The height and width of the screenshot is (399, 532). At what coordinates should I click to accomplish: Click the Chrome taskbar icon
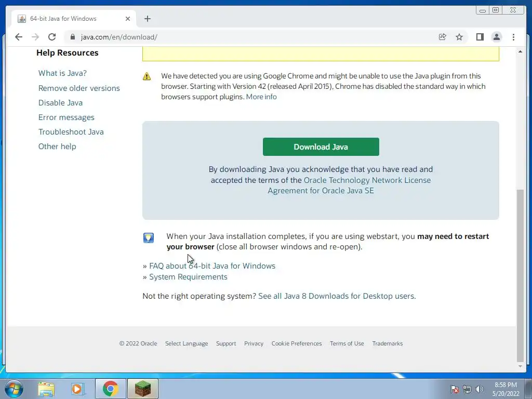click(x=110, y=389)
